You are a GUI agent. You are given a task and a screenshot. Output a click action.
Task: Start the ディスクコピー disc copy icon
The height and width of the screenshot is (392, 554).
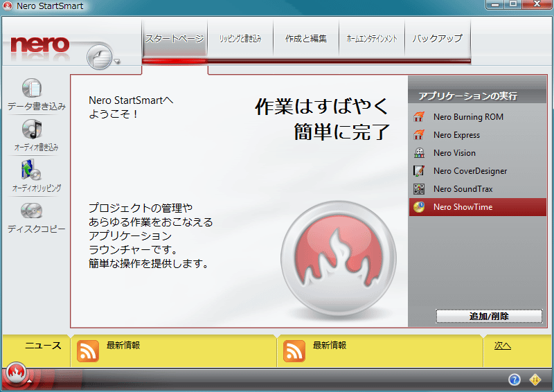pyautogui.click(x=31, y=211)
